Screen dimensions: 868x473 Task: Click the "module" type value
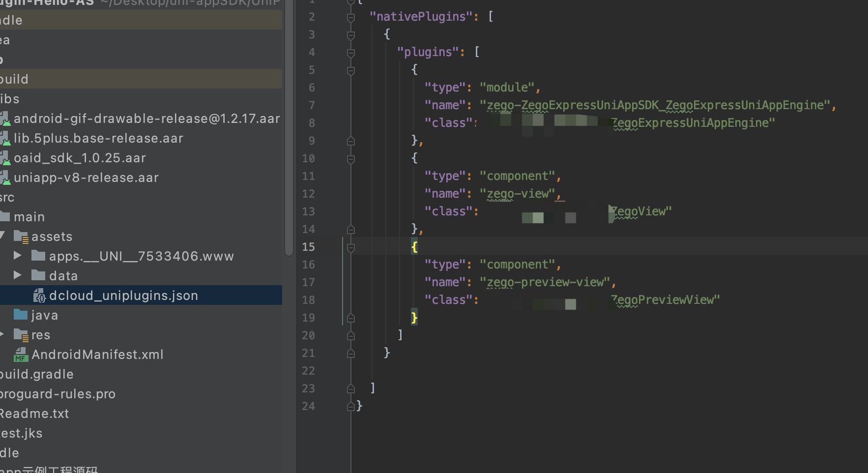pyautogui.click(x=507, y=88)
